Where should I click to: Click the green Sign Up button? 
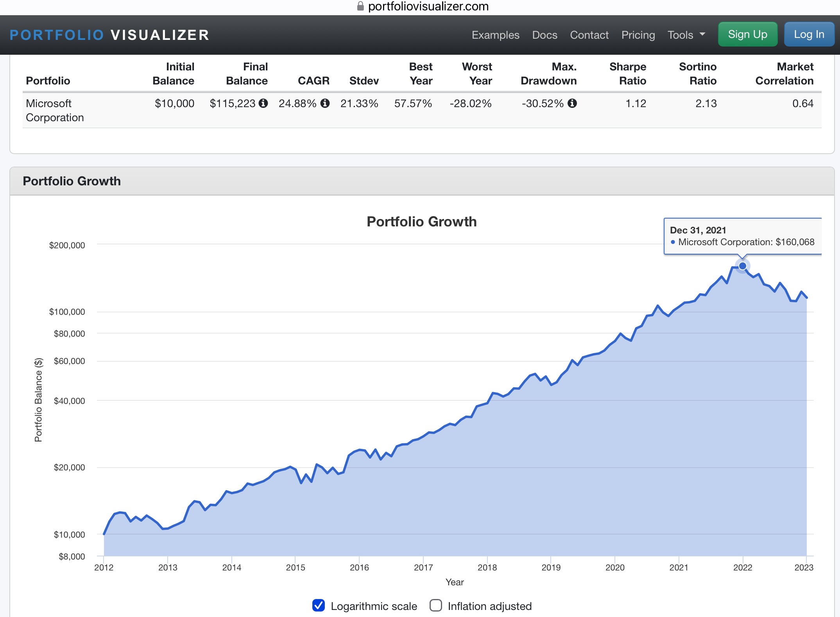(747, 34)
